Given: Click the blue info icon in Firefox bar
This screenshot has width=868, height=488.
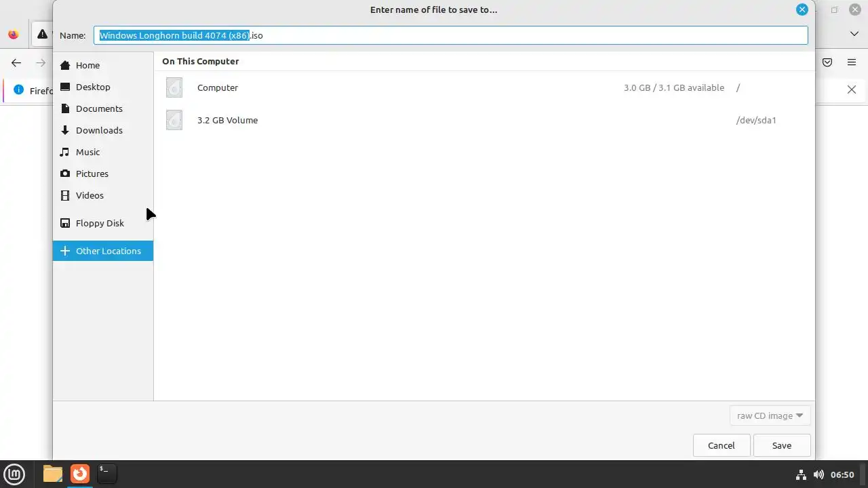Looking at the screenshot, I should tap(18, 90).
